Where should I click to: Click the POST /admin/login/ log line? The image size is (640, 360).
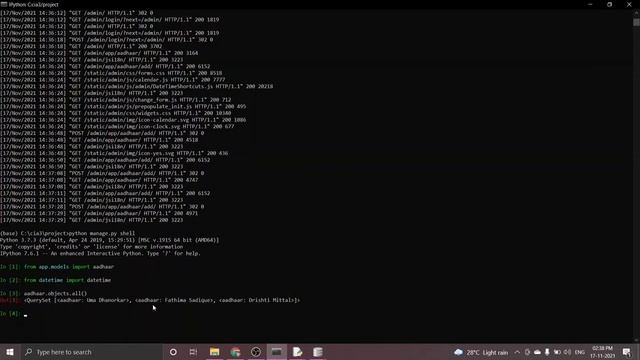[x=107, y=40]
